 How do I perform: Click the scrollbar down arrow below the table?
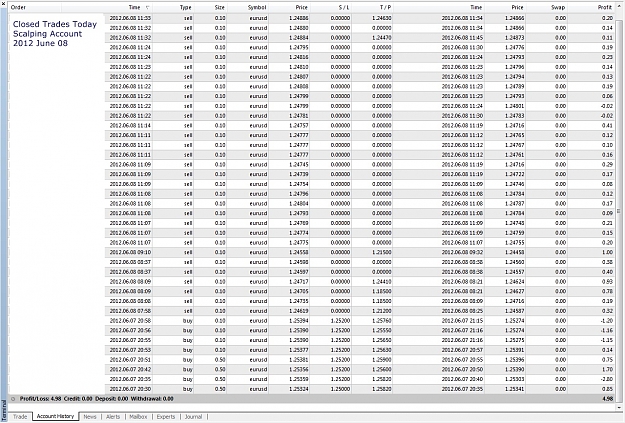pos(619,407)
